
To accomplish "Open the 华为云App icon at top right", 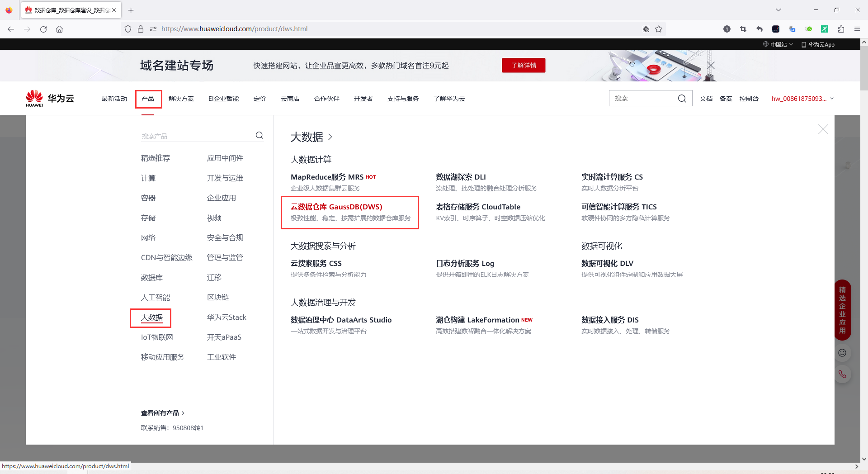I will 817,44.
